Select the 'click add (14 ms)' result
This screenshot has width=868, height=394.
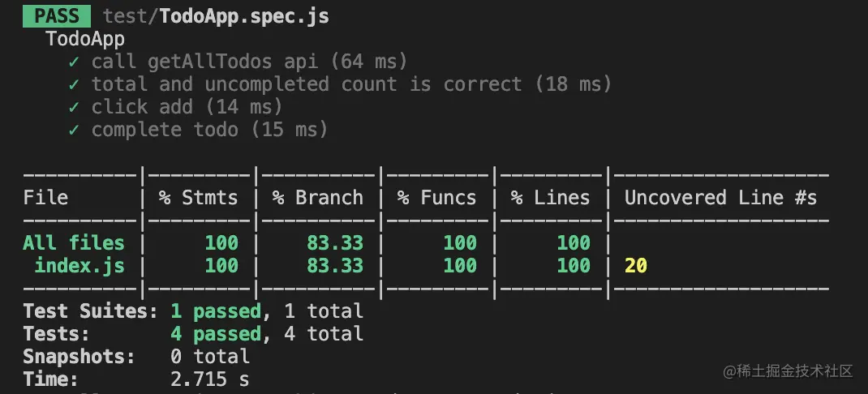click(187, 107)
